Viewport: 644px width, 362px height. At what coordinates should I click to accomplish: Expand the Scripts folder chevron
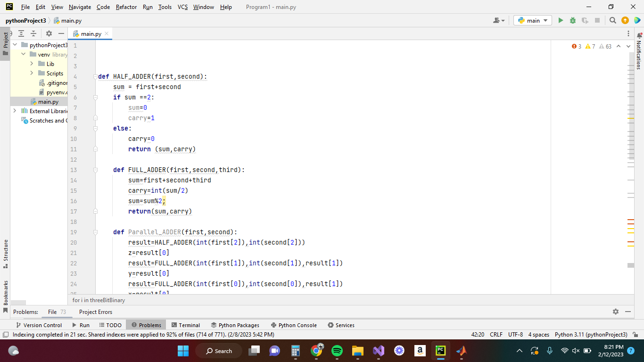click(32, 73)
